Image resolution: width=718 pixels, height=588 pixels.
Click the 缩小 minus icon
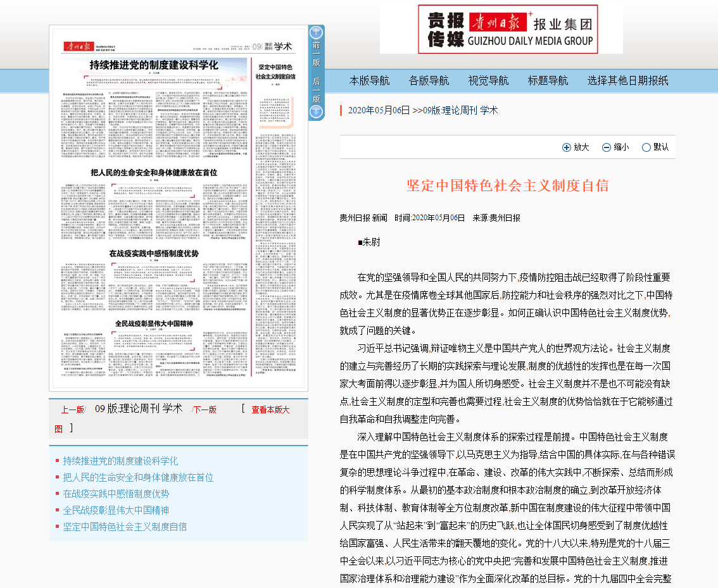pyautogui.click(x=606, y=147)
